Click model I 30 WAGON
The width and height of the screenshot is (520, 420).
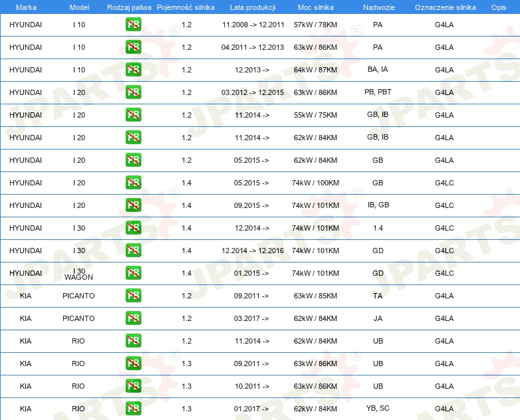point(78,274)
